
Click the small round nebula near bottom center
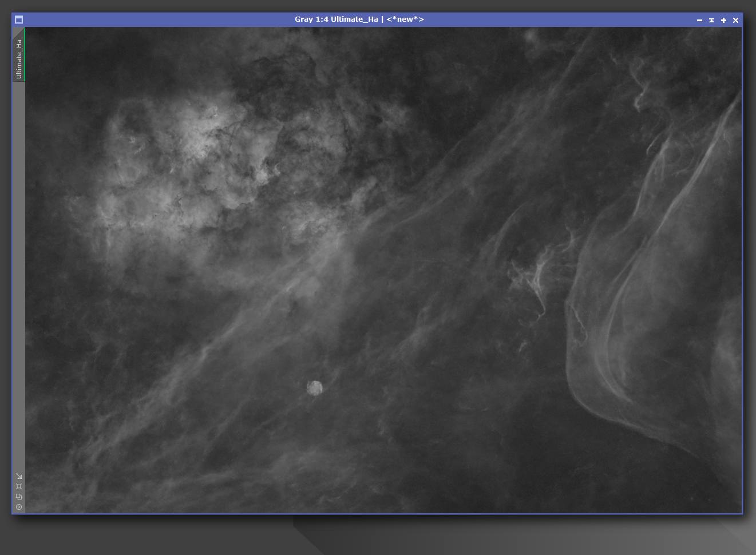[315, 388]
